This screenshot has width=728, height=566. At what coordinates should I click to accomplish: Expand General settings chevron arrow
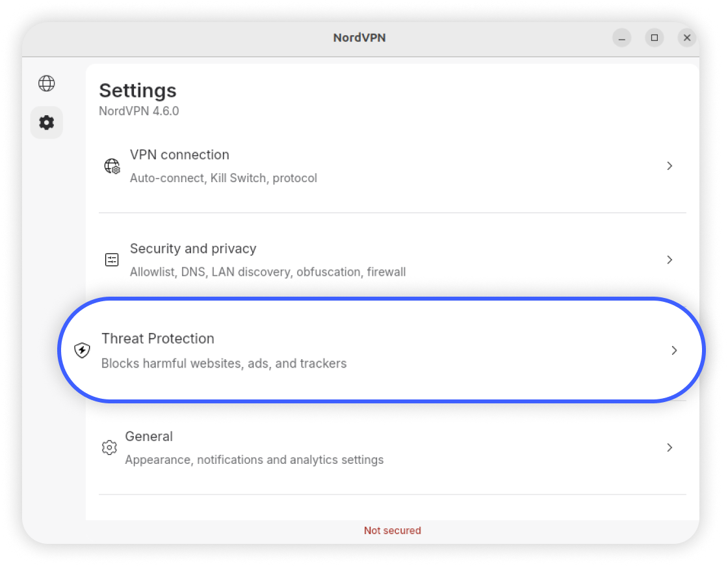click(669, 448)
